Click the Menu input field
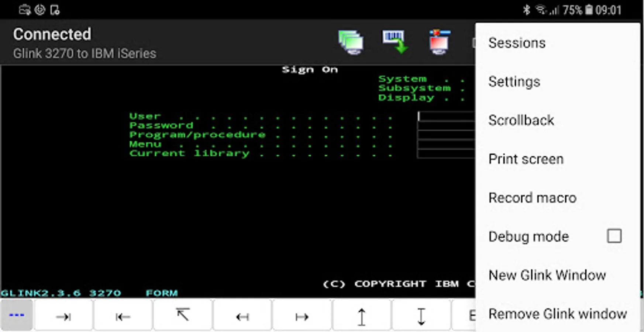Image resolution: width=644 pixels, height=332 pixels. [446, 144]
